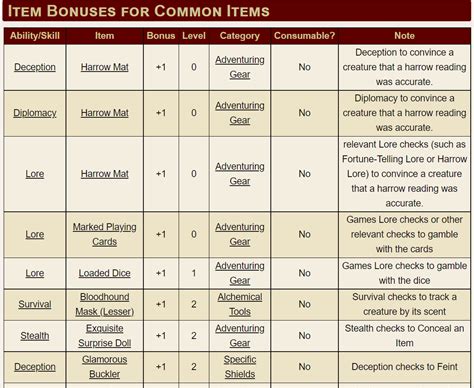Click the Stealth skill link

(35, 336)
